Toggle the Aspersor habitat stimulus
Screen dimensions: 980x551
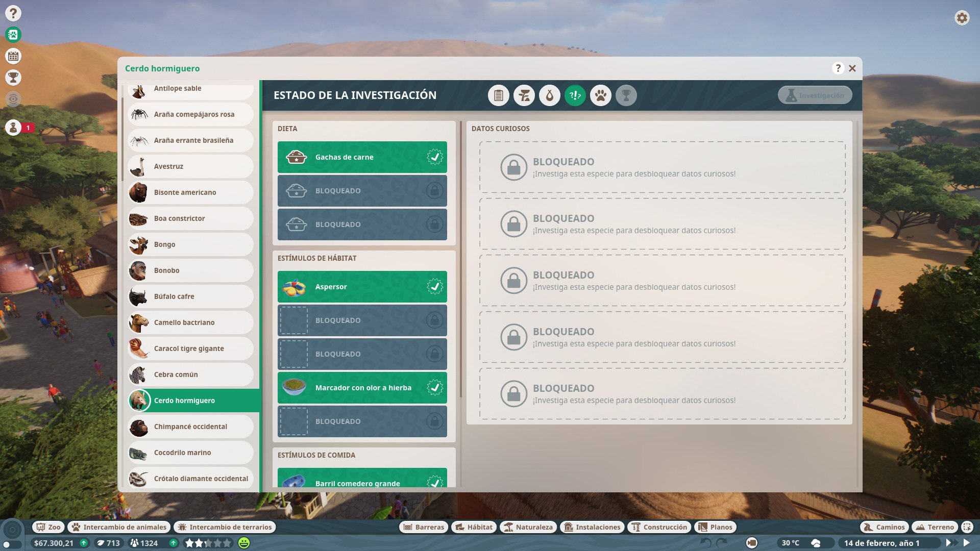click(x=362, y=287)
